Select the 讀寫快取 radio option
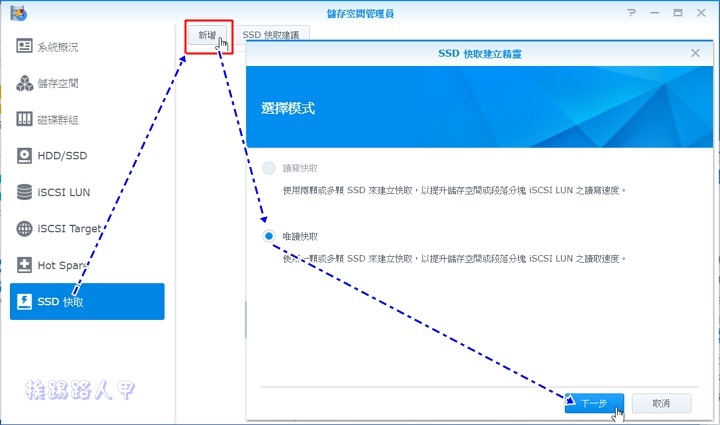This screenshot has height=425, width=720. (269, 168)
